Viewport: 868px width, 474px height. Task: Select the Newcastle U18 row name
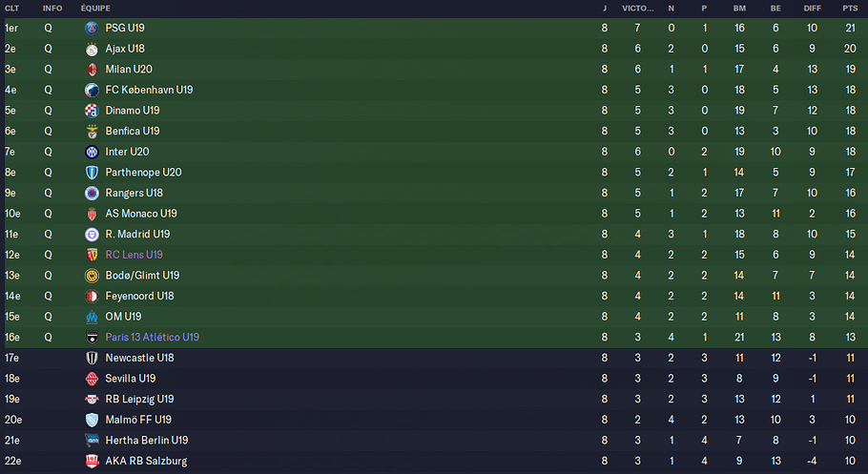pyautogui.click(x=139, y=358)
